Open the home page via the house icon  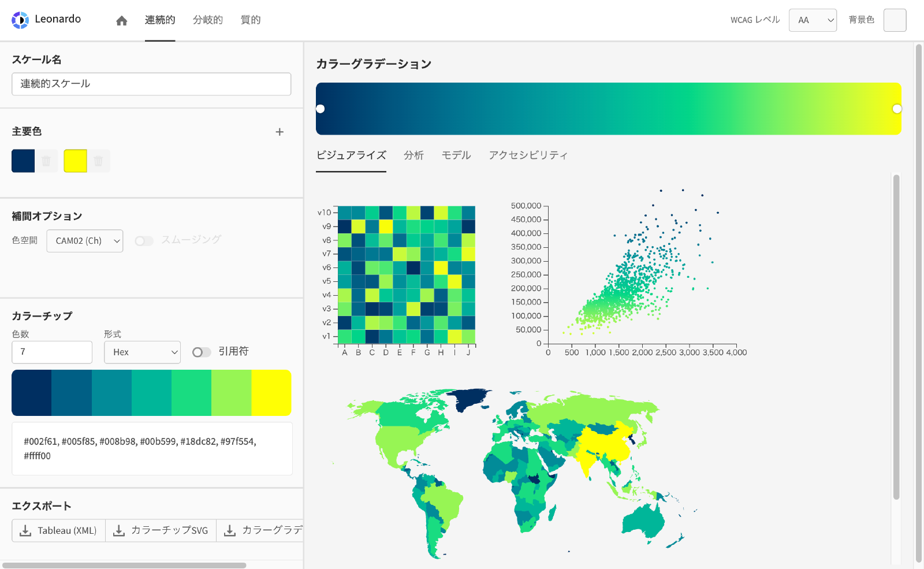(121, 20)
